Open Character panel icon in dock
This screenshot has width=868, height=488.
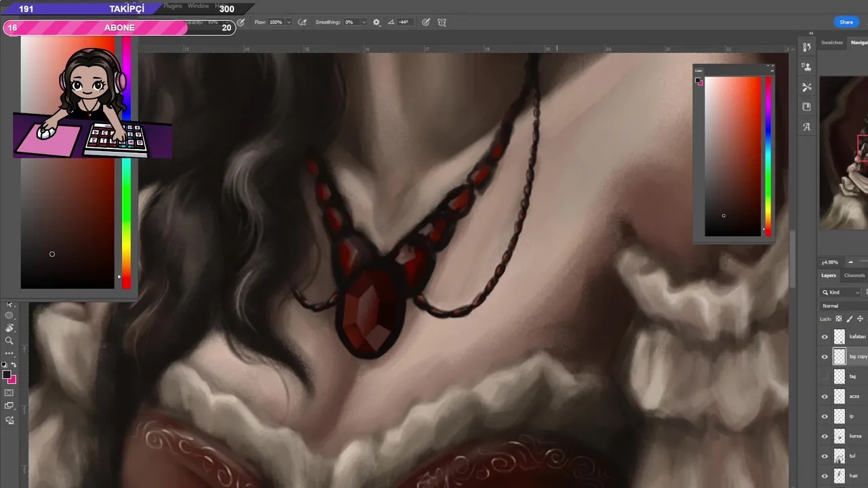coord(806,127)
